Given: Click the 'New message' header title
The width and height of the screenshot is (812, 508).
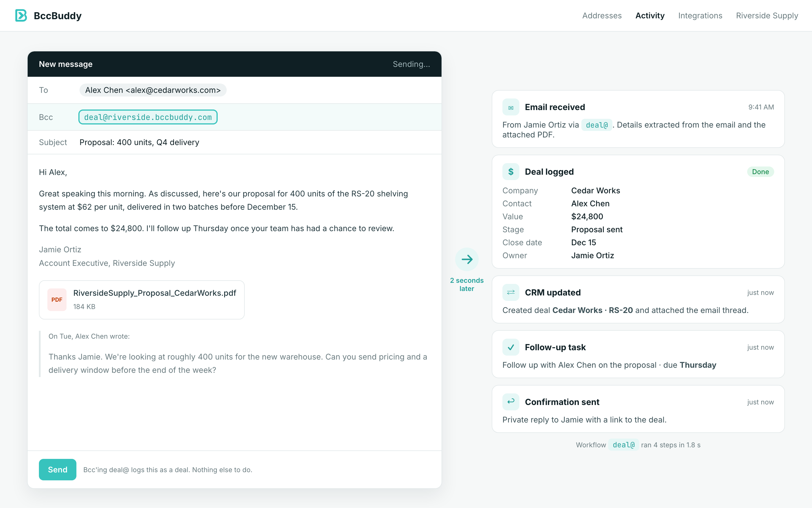Looking at the screenshot, I should (66, 64).
